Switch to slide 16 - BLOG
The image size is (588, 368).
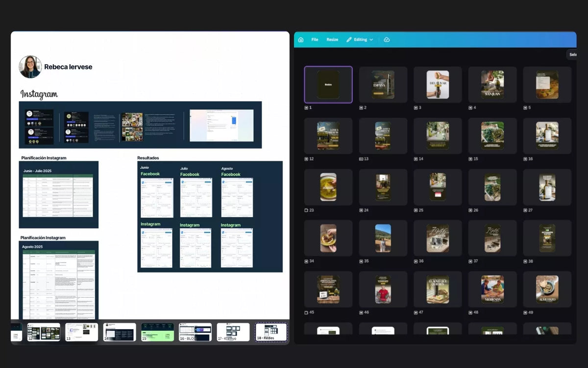pos(196,332)
